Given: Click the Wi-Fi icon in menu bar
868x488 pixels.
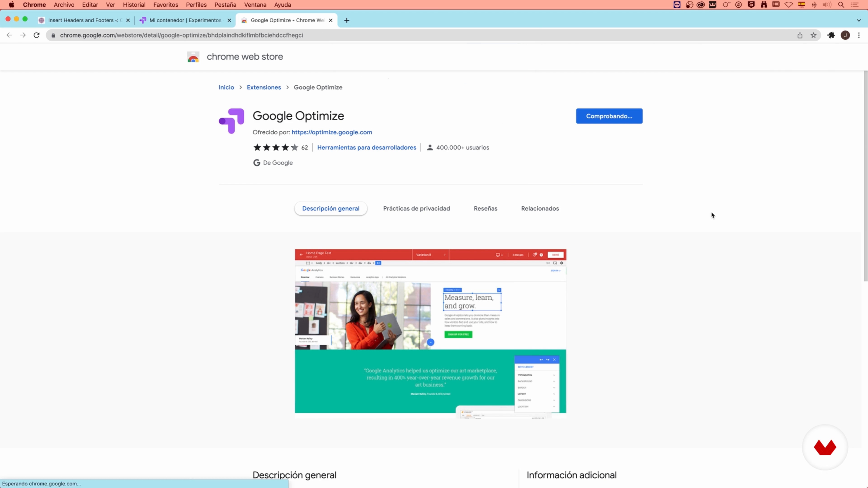Looking at the screenshot, I should click(x=789, y=5).
